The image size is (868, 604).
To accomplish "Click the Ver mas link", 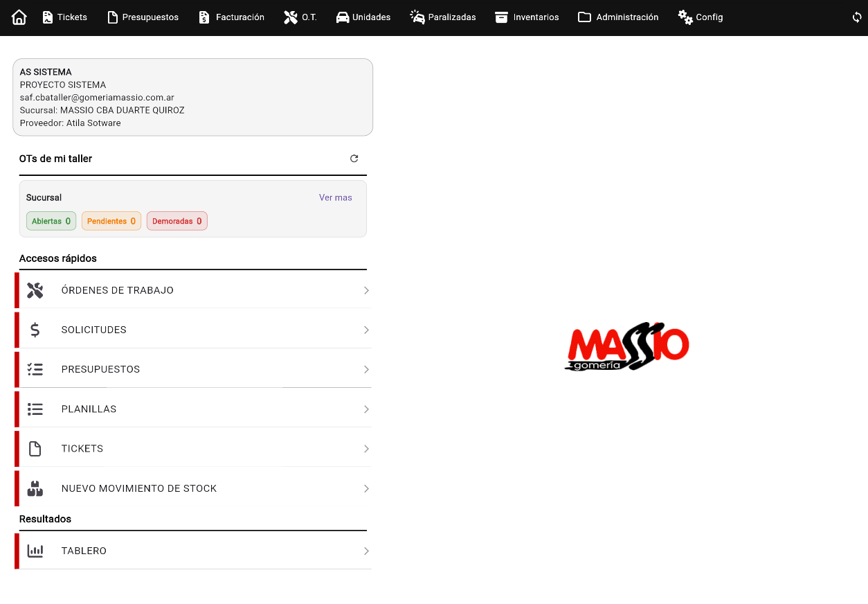I will (x=336, y=198).
